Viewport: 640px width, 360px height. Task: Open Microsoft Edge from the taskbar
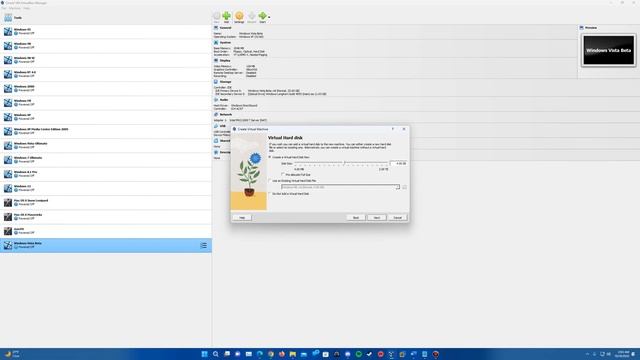tap(260, 354)
